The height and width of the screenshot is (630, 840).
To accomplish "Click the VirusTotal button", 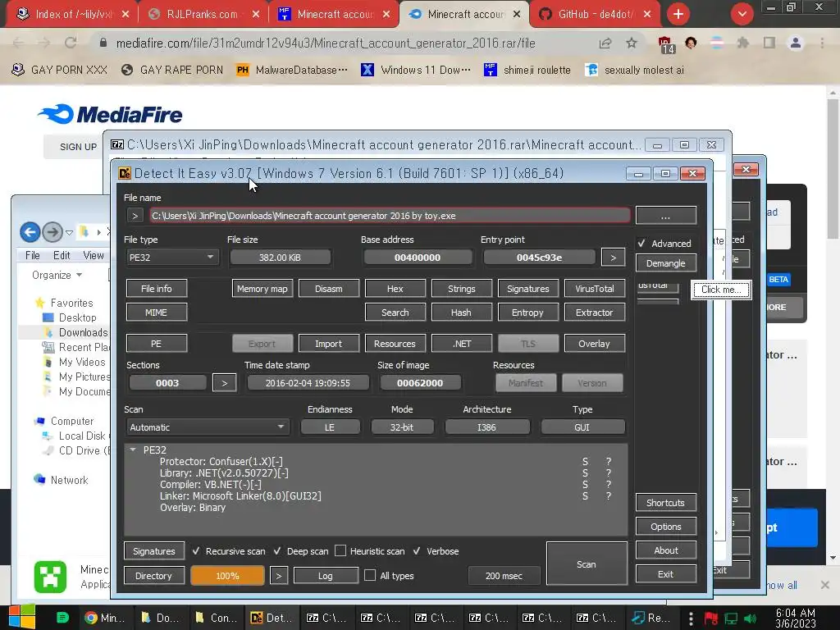I will (594, 288).
